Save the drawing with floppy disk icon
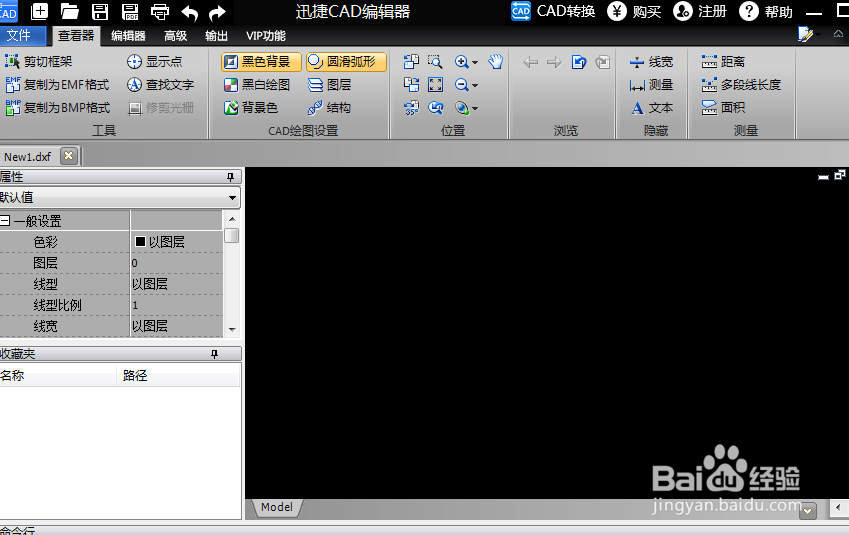Screen dimensions: 849x535 [x=100, y=11]
